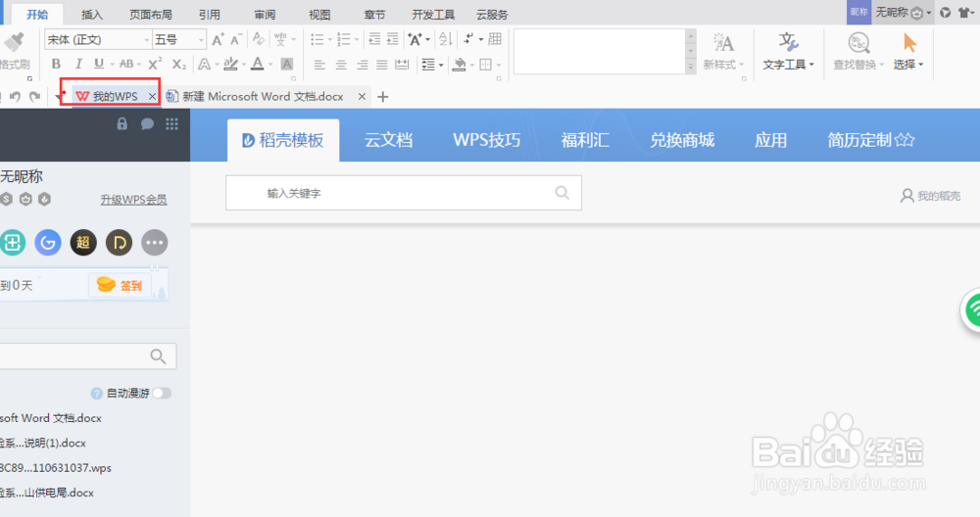
Task: Open the 插入 ribbon tab
Action: tap(92, 15)
